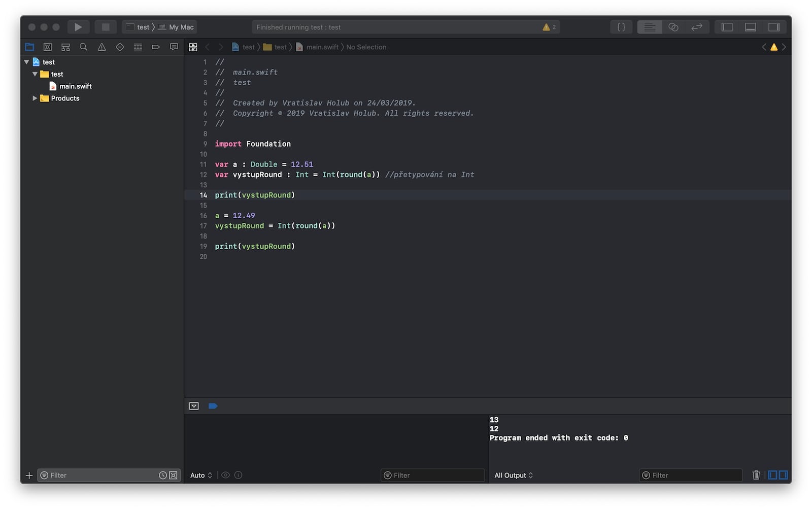Open the Issue navigator warning icon

click(101, 47)
